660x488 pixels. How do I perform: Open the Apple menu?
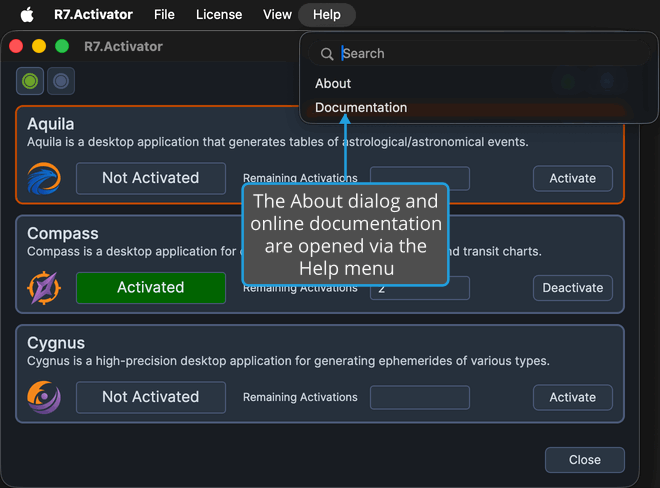27,15
